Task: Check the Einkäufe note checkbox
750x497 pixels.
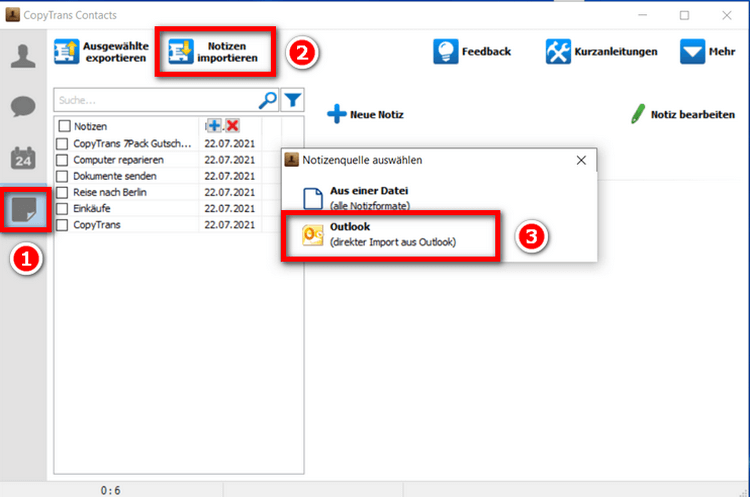Action: 62,209
